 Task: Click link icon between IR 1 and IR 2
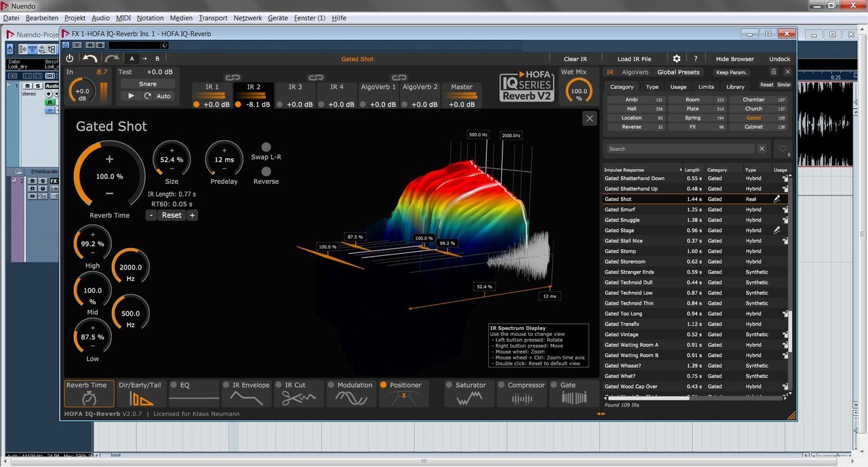click(233, 78)
